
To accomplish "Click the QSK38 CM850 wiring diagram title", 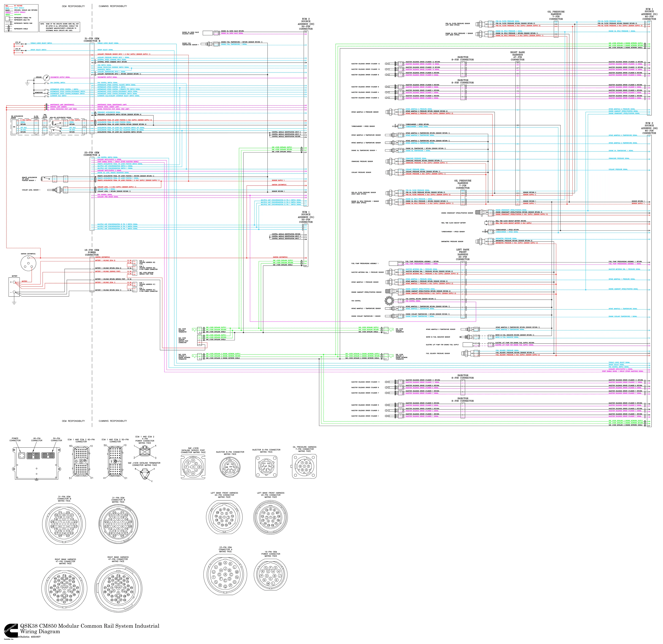I will point(90,628).
